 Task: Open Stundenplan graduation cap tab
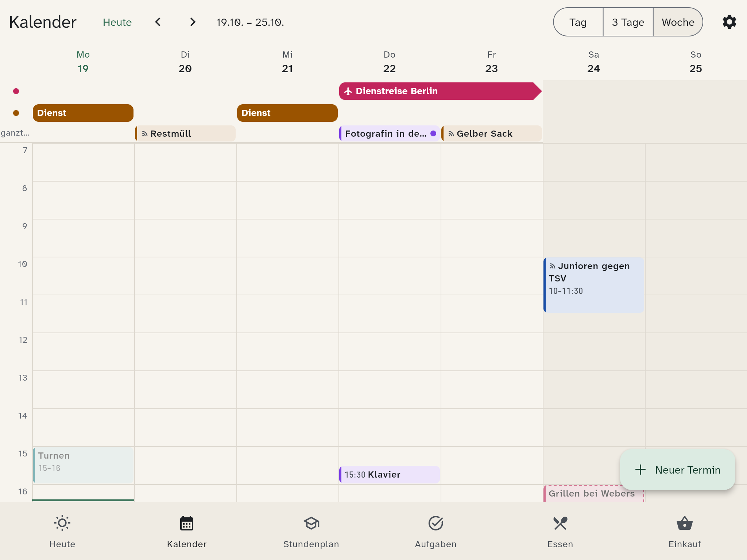point(311,532)
